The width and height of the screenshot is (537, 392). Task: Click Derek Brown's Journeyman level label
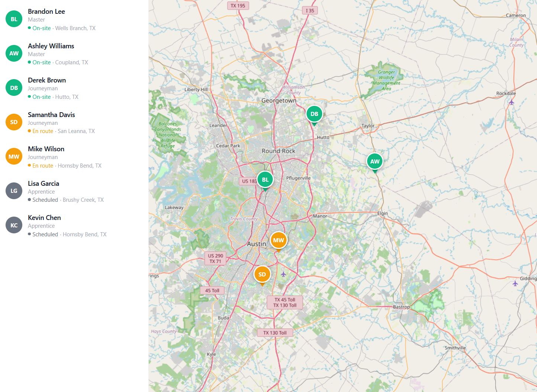[x=43, y=88]
